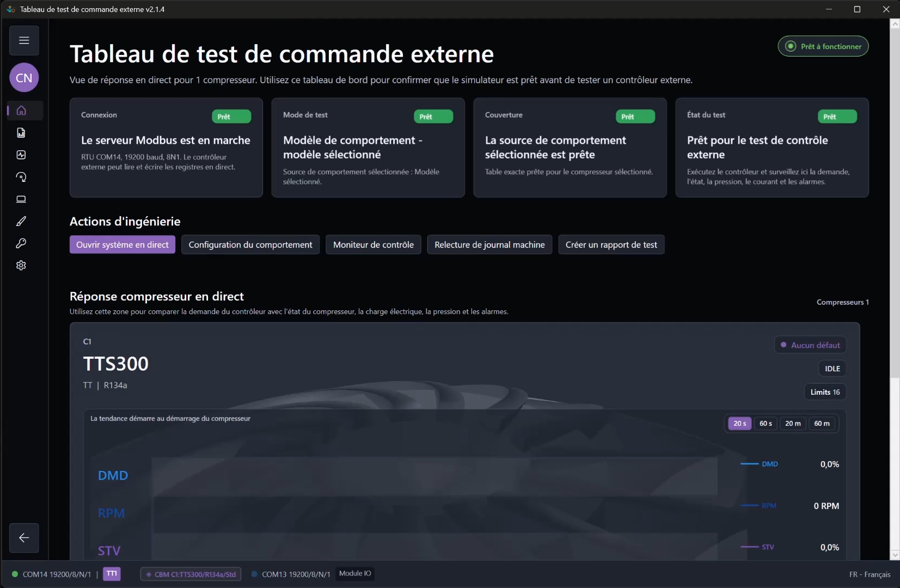Open the replay loop sidebar icon
This screenshot has height=588, width=900.
point(21,177)
